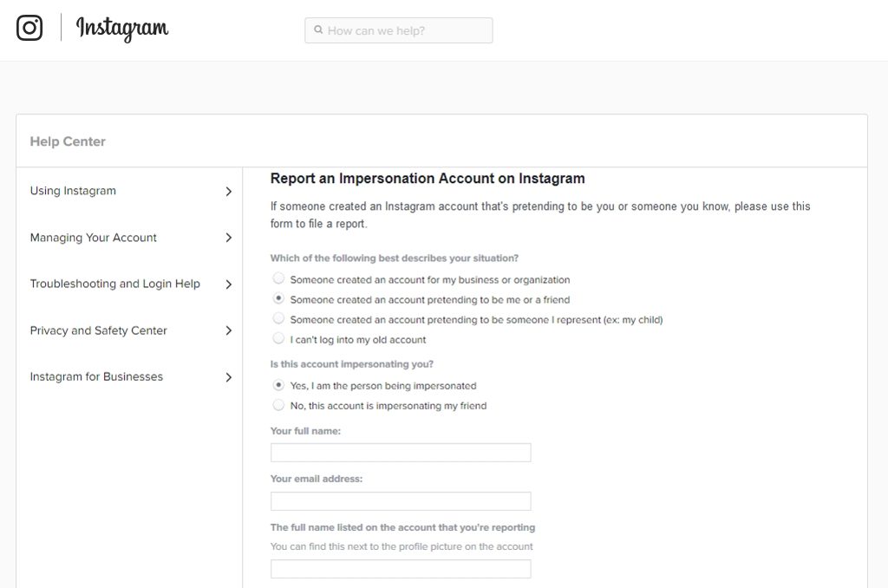Expand Troubleshooting and Login Help chevron
Image resolution: width=888 pixels, height=588 pixels.
[x=229, y=284]
